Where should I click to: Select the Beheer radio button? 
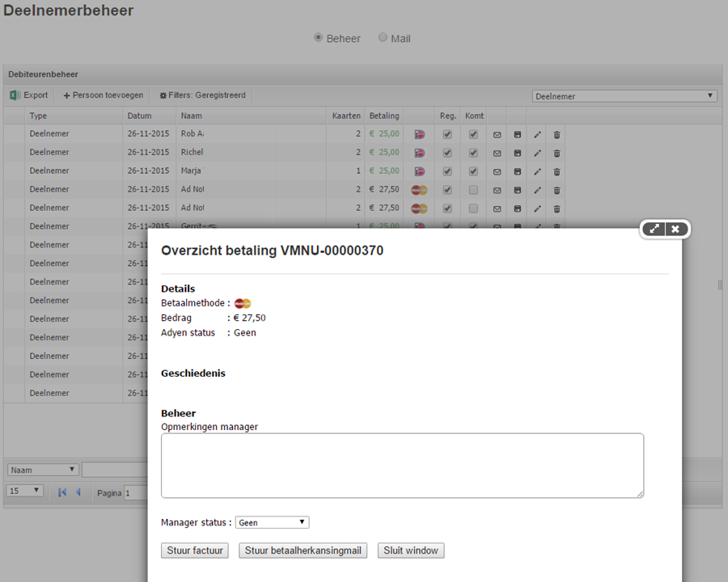318,38
